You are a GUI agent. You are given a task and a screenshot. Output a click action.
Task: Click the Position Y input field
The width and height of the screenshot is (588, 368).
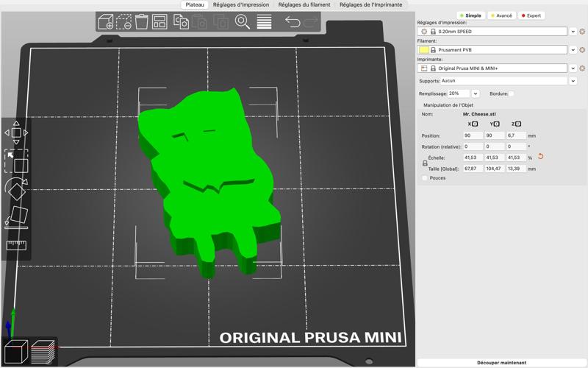(x=495, y=135)
